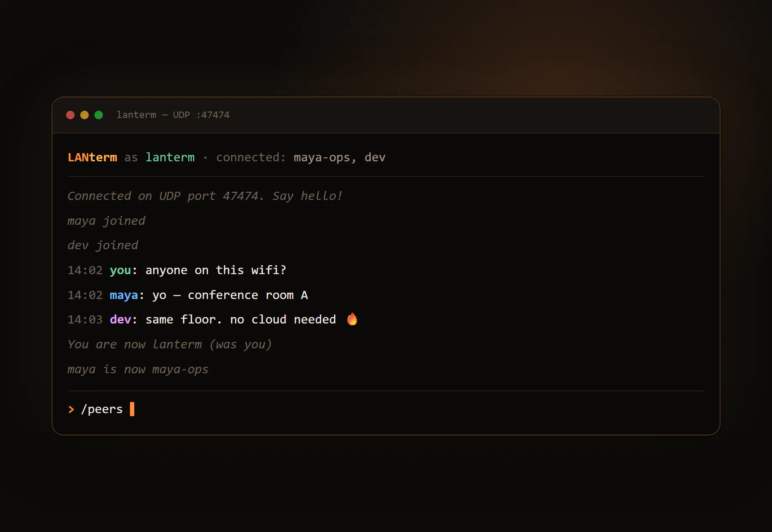
Task: Click the message 'yo — conference room A'
Action: coord(230,295)
